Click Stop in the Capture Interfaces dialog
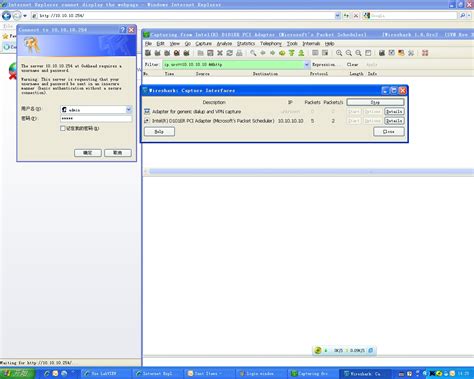This screenshot has width=474, height=379. 375,102
